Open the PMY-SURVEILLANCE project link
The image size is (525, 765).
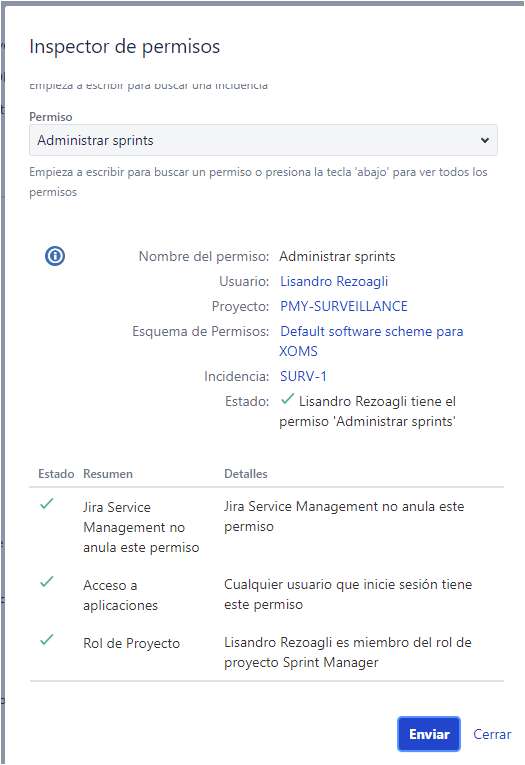pos(343,306)
